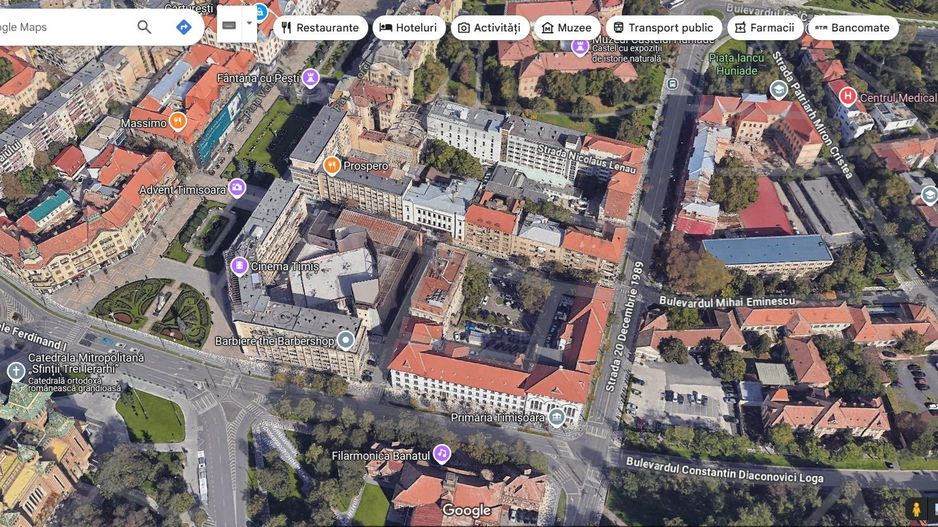Image resolution: width=938 pixels, height=527 pixels.
Task: Click the search magnifier icon
Action: click(144, 27)
